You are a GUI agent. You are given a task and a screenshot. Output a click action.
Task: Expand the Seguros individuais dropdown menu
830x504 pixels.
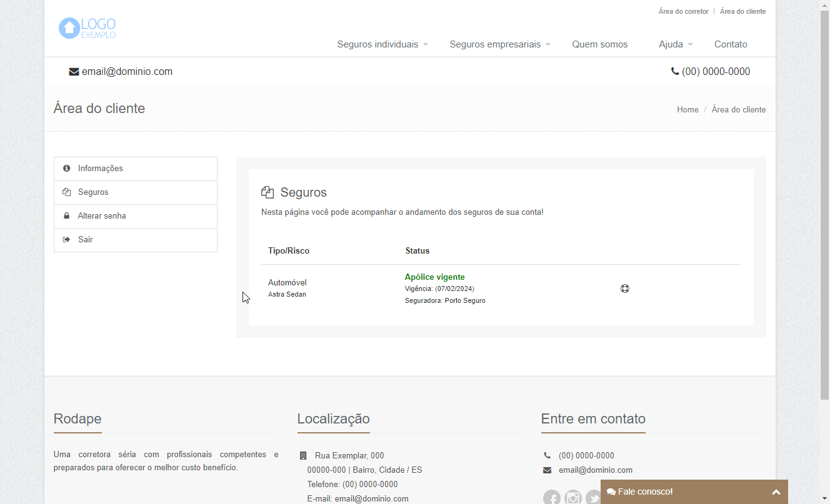(382, 44)
